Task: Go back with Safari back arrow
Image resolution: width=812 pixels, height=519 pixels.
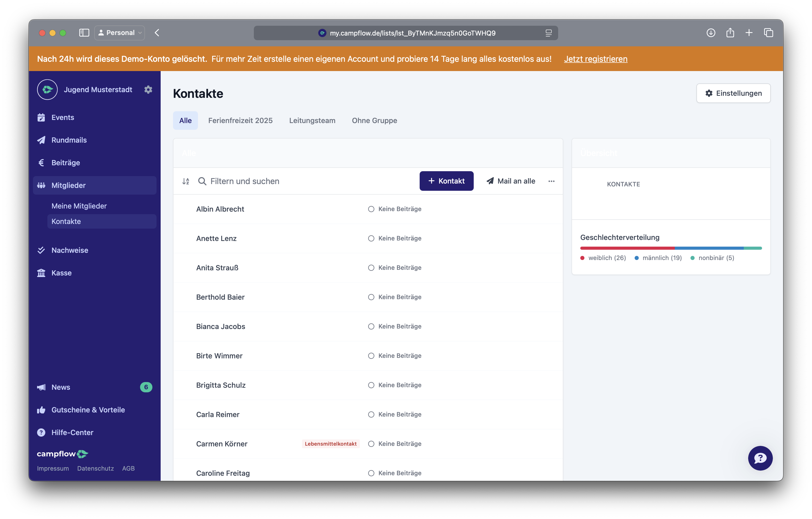Action: pyautogui.click(x=157, y=33)
